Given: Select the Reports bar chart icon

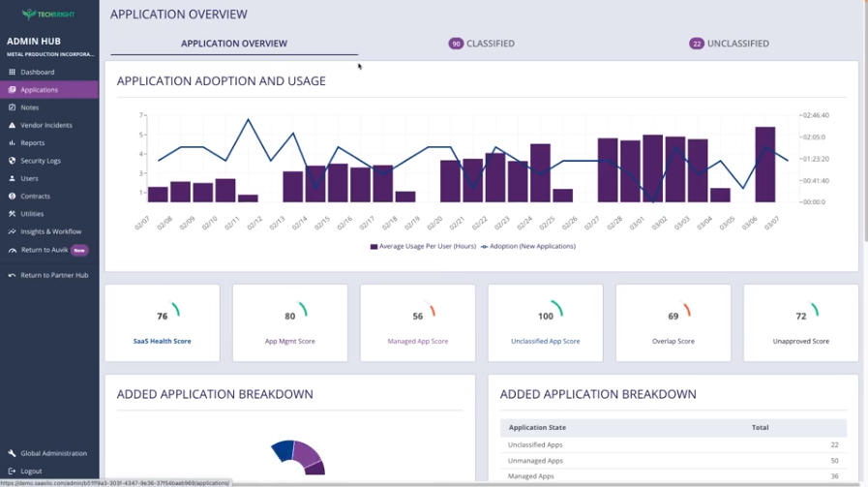Looking at the screenshot, I should click(12, 143).
